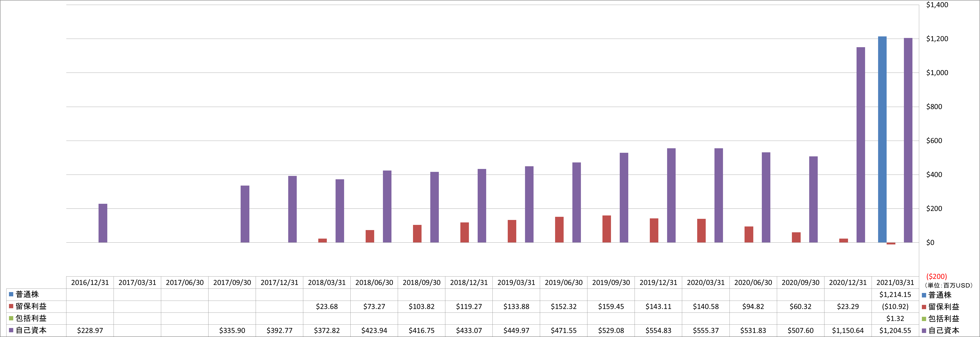Select 包括利益 entry in right-side legend
This screenshot has width=980, height=337.
coord(940,319)
